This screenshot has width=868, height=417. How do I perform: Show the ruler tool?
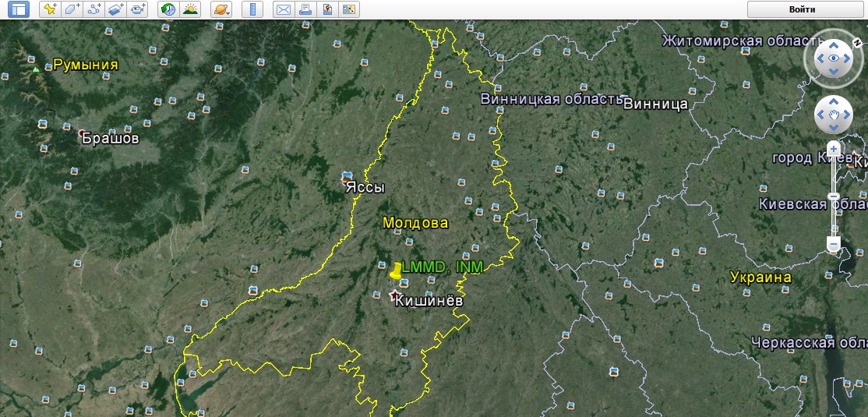point(252,9)
